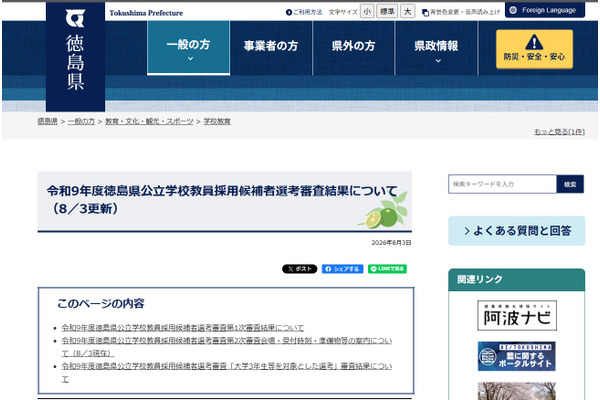The image size is (600, 400).
Task: Click the もっと見る(1件) link
Action: click(x=559, y=132)
